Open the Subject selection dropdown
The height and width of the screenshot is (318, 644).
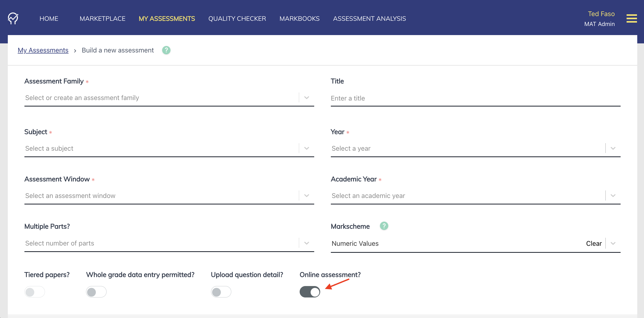click(307, 148)
